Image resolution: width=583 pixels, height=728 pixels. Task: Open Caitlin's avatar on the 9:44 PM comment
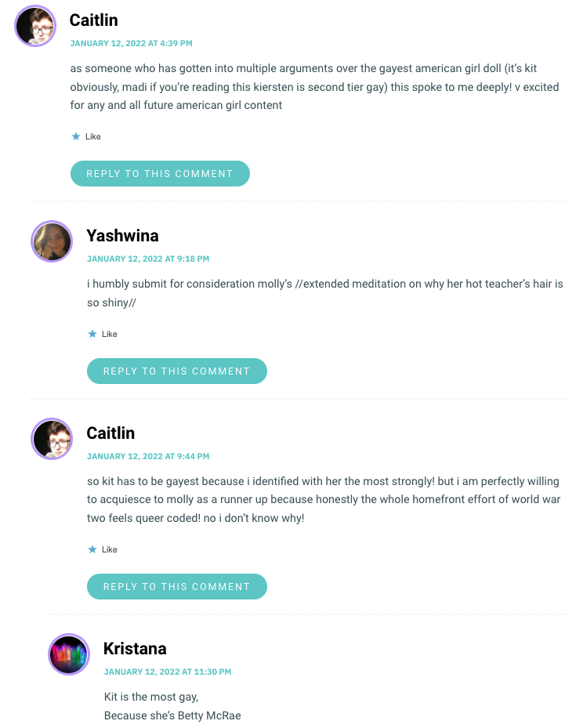click(x=52, y=439)
